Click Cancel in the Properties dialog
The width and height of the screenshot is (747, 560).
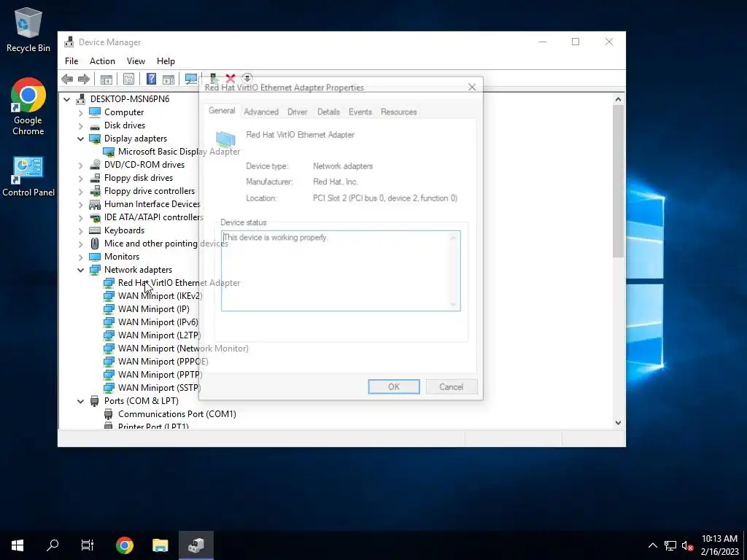point(451,386)
